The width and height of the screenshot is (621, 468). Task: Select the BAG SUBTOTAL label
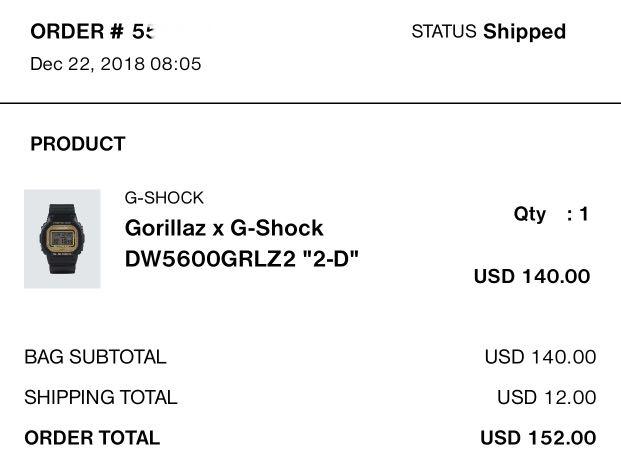click(95, 357)
